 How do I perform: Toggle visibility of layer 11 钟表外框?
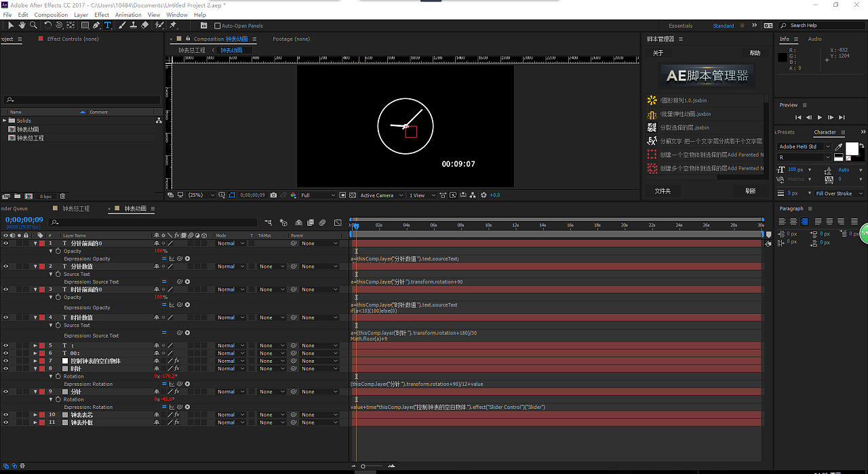[x=5, y=422]
